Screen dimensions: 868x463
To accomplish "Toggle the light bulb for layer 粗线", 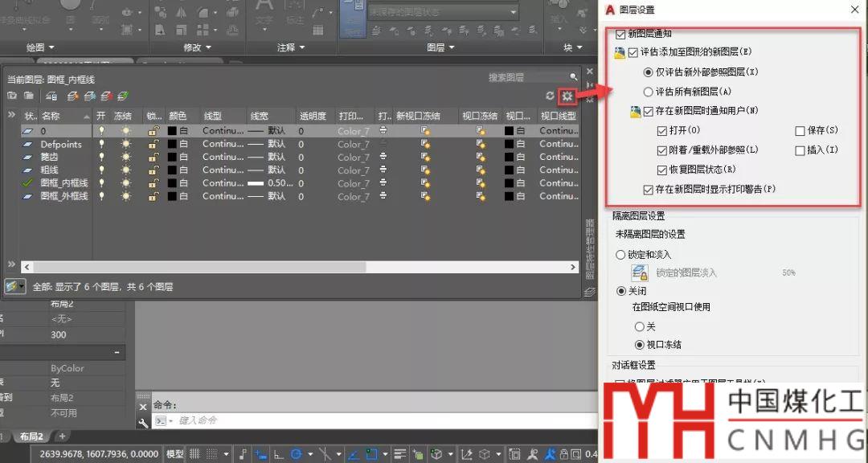I will pos(101,170).
